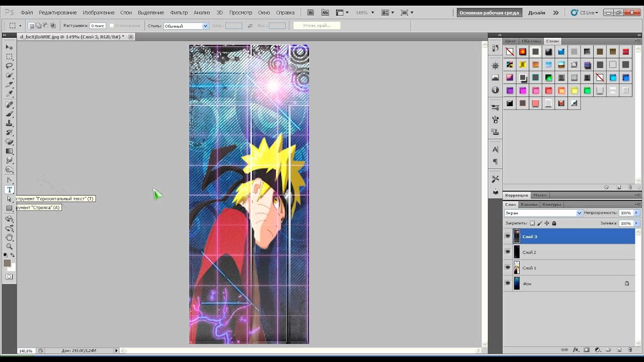Open the Navigator panel icon
644x362 pixels.
[x=496, y=66]
